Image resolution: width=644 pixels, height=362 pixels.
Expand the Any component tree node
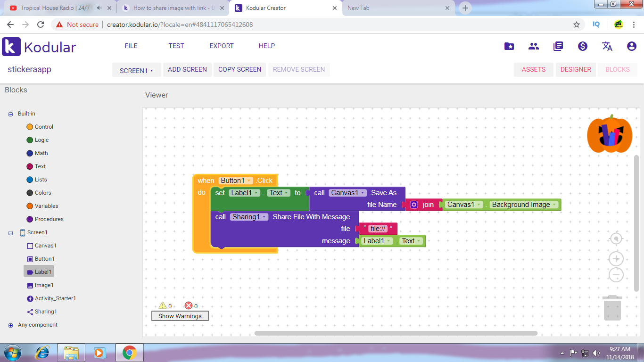(x=11, y=325)
